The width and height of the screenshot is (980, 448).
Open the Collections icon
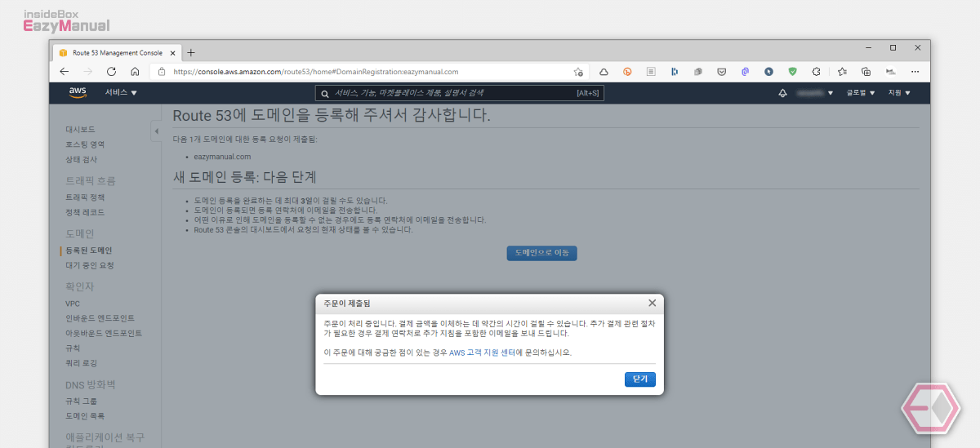coord(866,72)
